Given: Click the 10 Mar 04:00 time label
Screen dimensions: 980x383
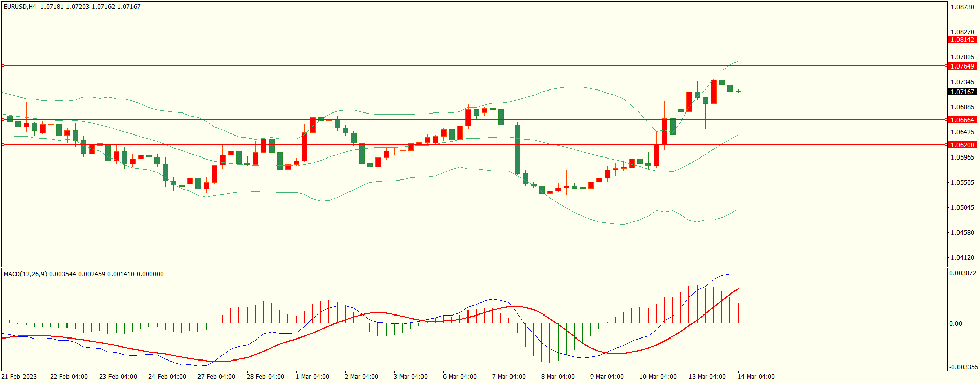Looking at the screenshot, I should (x=658, y=377).
